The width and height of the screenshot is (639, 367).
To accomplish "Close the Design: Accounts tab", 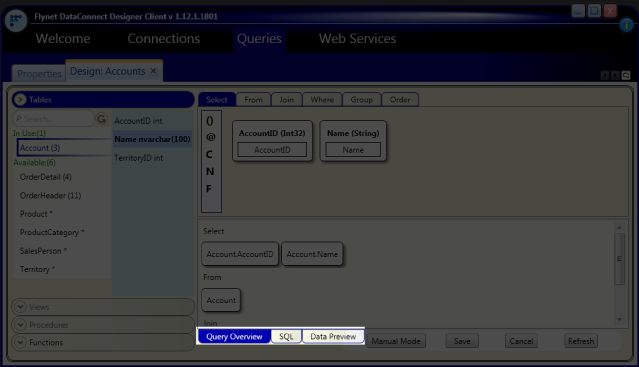I will pyautogui.click(x=153, y=71).
